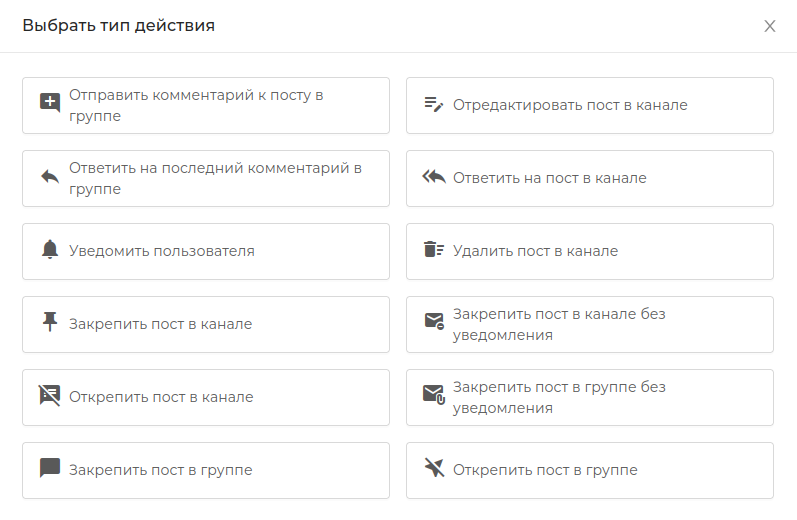Click the double reply arrow icon
Image resolution: width=797 pixels, height=520 pixels.
[x=434, y=177]
